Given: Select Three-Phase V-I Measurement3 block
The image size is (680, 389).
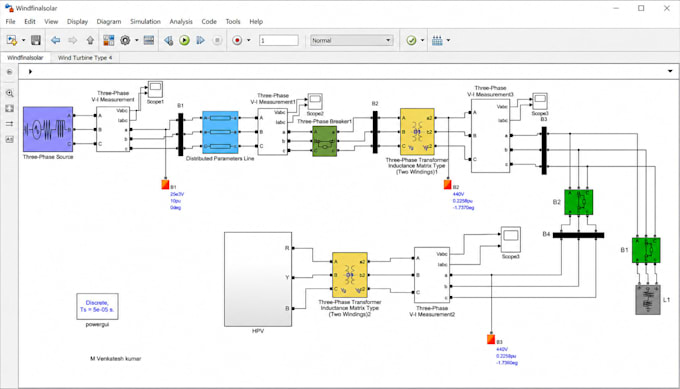Looking at the screenshot, I should coord(490,136).
